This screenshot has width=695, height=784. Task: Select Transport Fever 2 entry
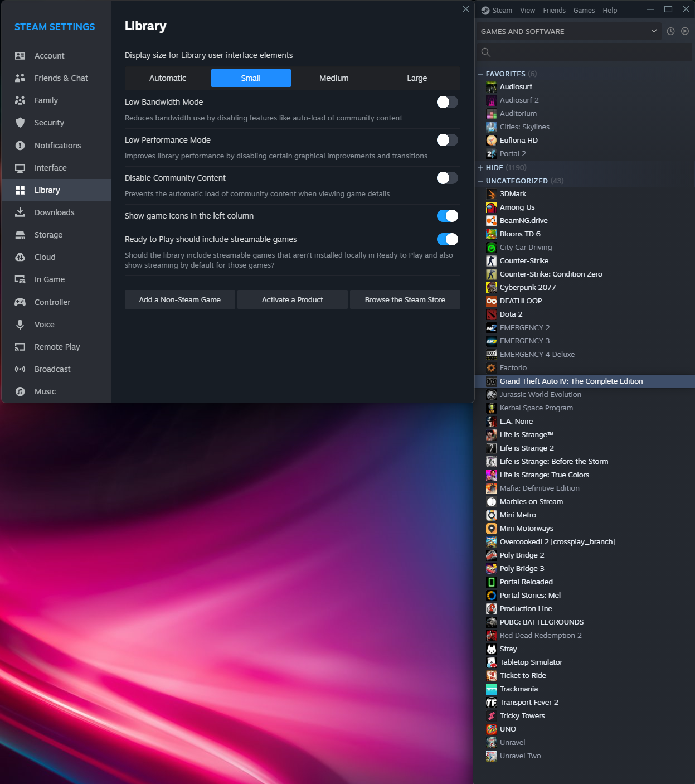tap(585, 703)
